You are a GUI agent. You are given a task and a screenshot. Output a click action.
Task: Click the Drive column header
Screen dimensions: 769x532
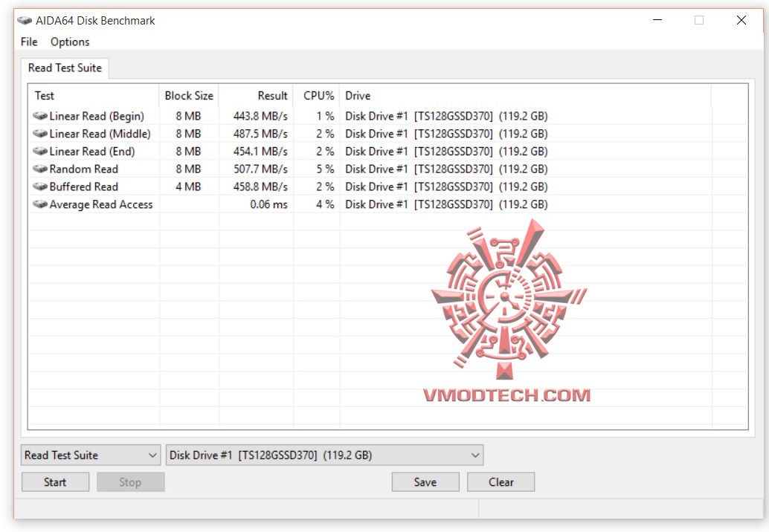pos(525,96)
